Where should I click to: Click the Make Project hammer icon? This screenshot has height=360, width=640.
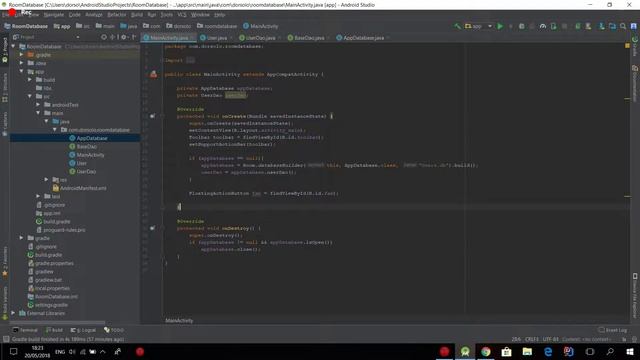[457, 26]
